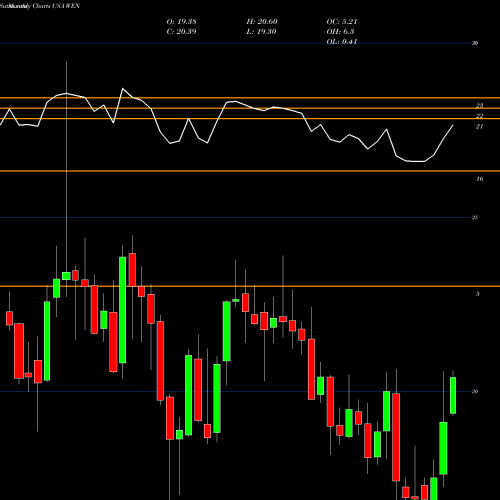
Task: Click the 30 price axis label
Action: [475, 43]
